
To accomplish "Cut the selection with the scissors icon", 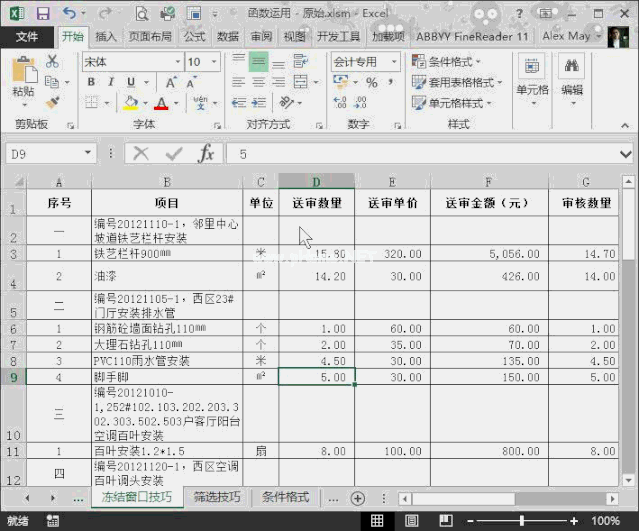I will (x=52, y=62).
